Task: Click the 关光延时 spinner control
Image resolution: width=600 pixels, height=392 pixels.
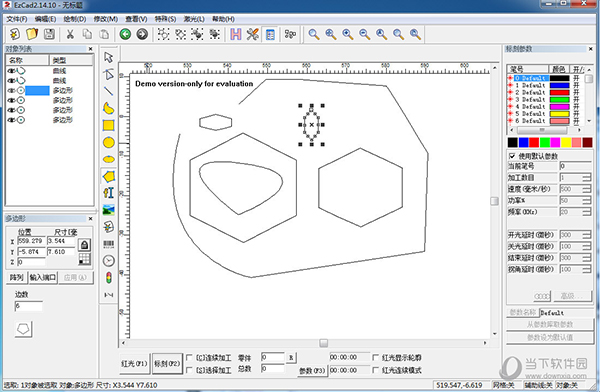Action: [x=587, y=246]
